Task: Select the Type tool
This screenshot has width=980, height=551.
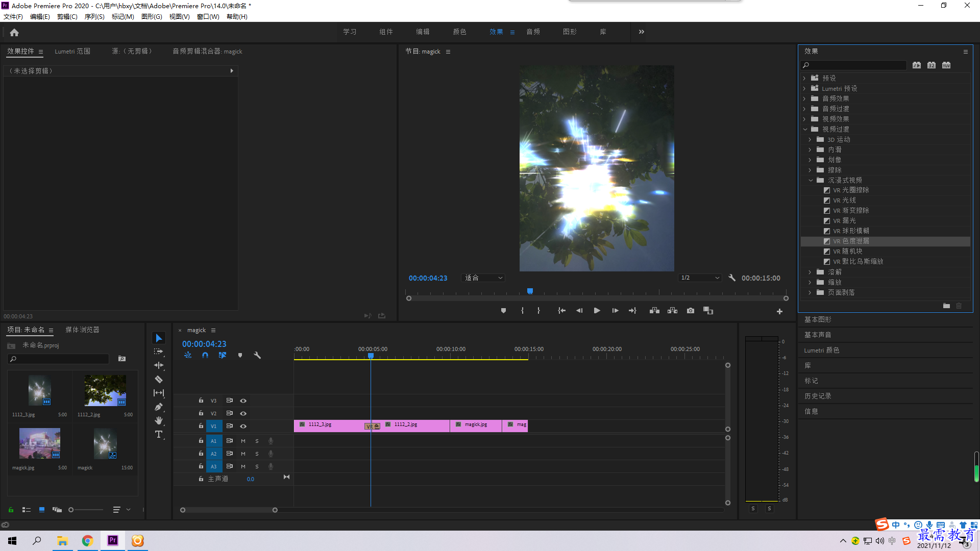Action: click(x=159, y=434)
